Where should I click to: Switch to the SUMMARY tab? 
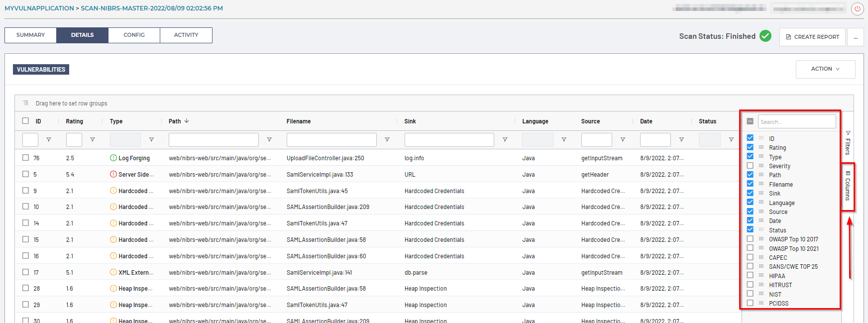point(30,35)
